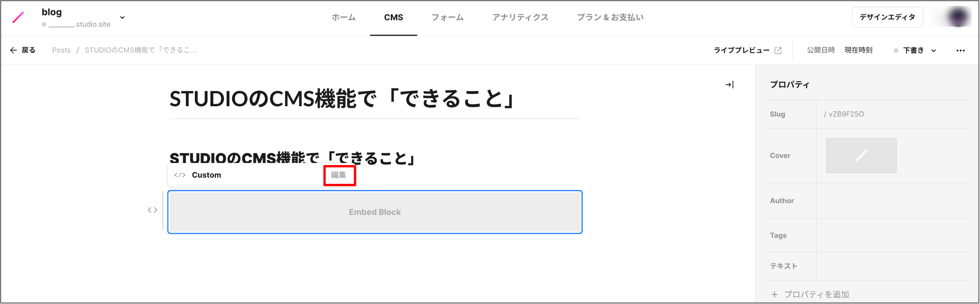Switch to the アナリティクス tab
The height and width of the screenshot is (304, 980).
pos(520,17)
